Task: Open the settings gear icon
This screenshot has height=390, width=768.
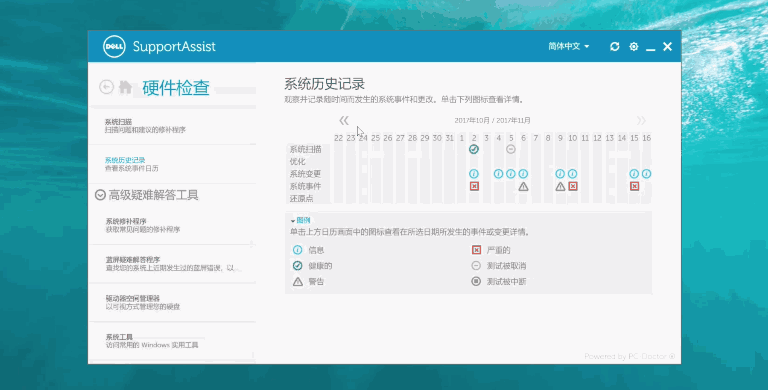Action: click(x=634, y=47)
